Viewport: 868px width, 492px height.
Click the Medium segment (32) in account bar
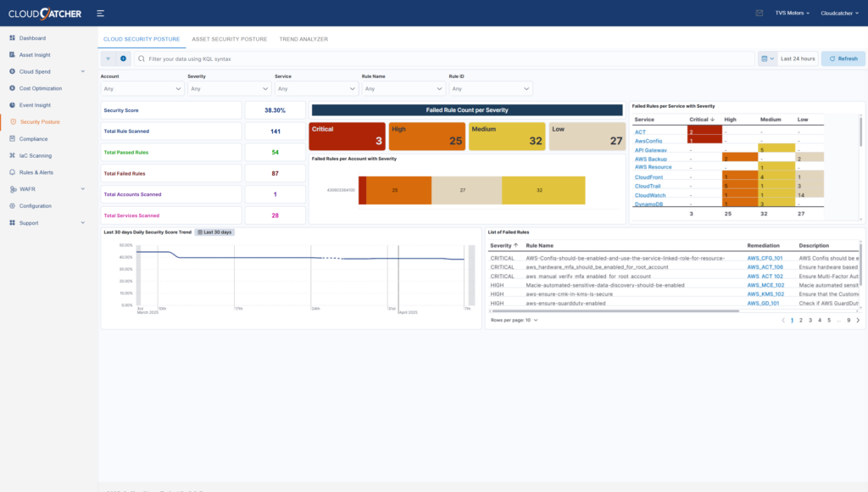[x=543, y=190]
